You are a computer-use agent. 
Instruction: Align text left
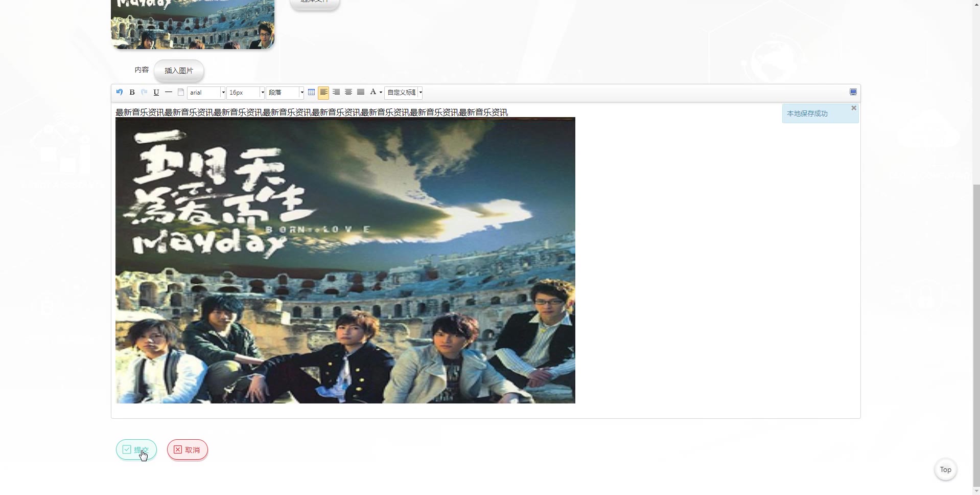[x=323, y=93]
